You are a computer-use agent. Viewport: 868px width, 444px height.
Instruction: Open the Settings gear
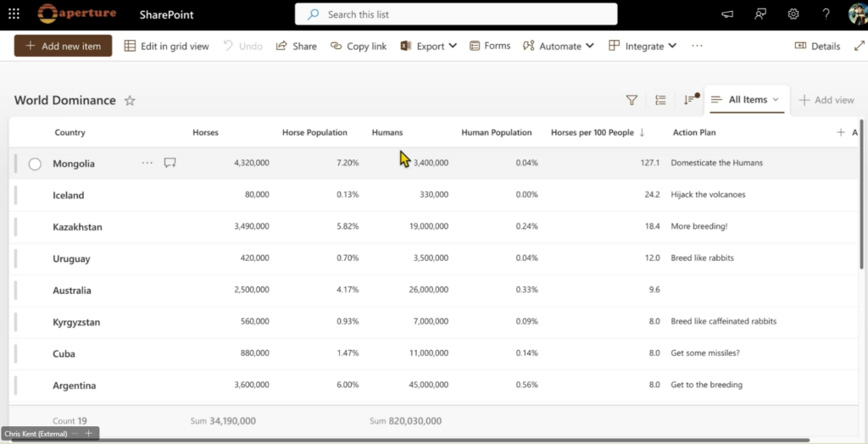click(x=793, y=14)
